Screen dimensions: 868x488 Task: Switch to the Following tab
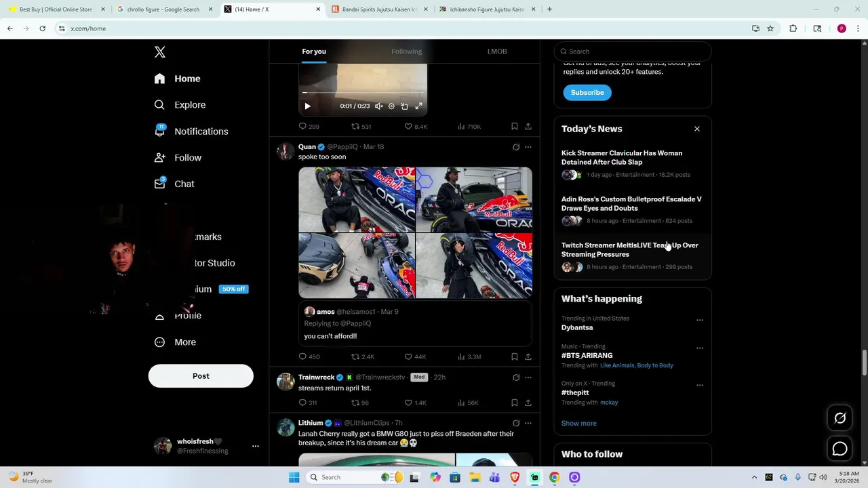tap(406, 52)
